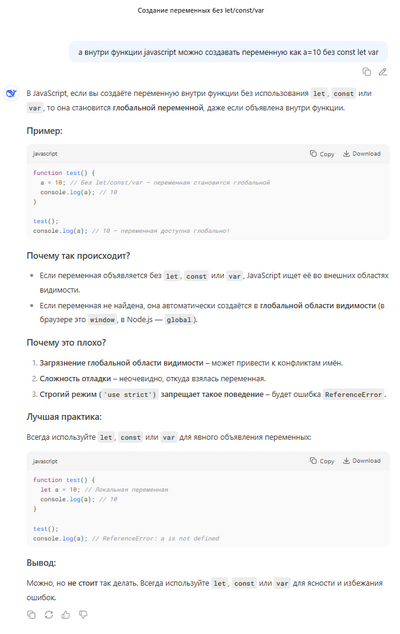The image size is (400, 634).
Task: Click the 'javascript' label of first code block
Action: 45,154
